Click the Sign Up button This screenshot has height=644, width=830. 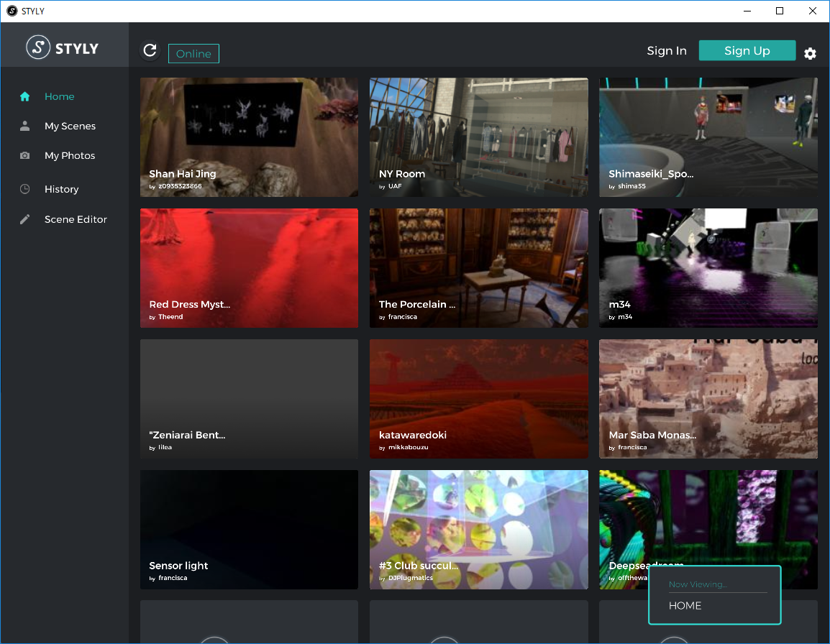(x=747, y=50)
